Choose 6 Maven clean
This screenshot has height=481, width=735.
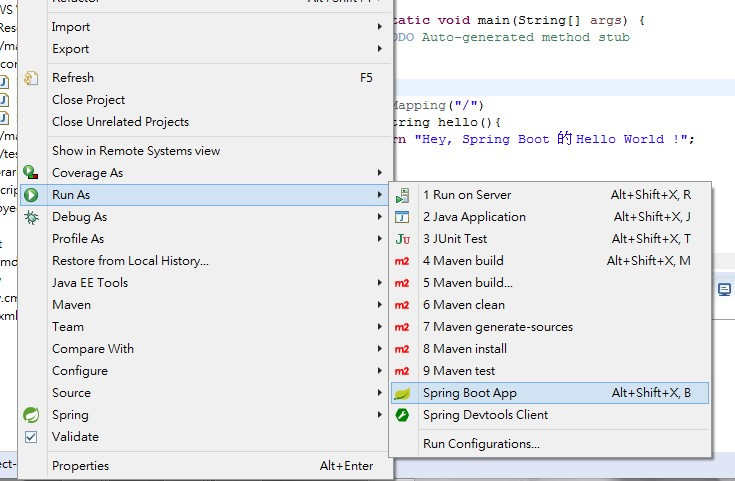coord(550,305)
